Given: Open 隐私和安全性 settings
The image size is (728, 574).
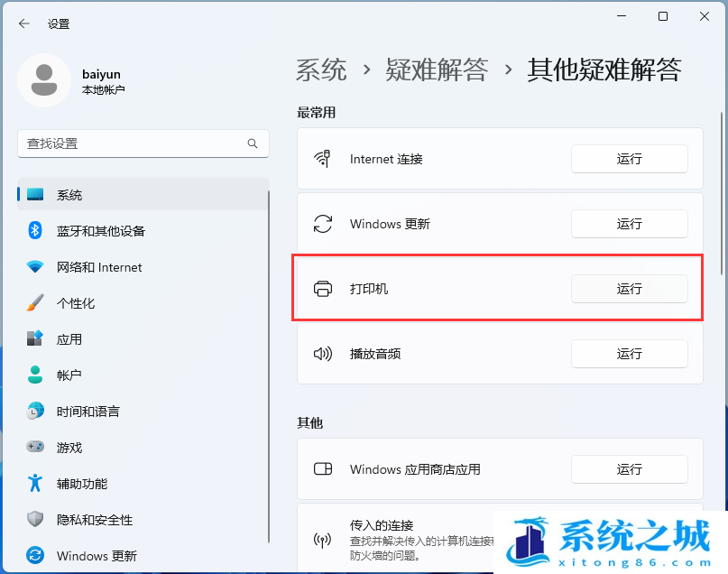Looking at the screenshot, I should click(143, 520).
